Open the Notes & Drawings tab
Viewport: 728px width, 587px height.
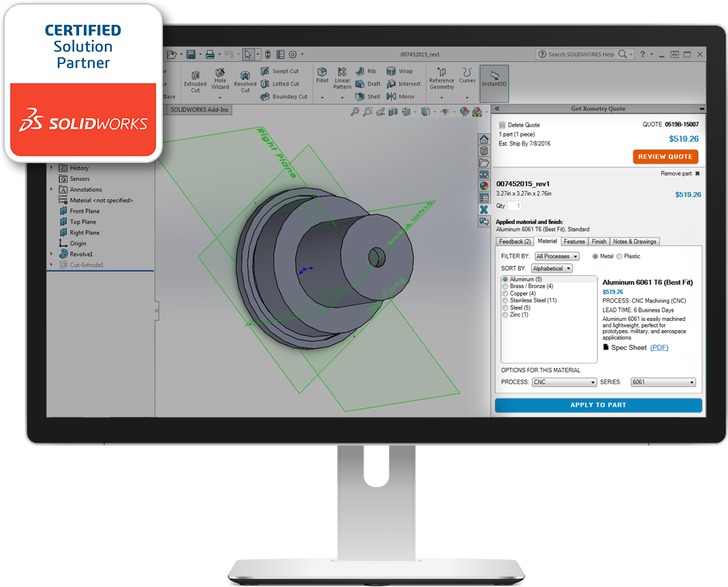[635, 240]
